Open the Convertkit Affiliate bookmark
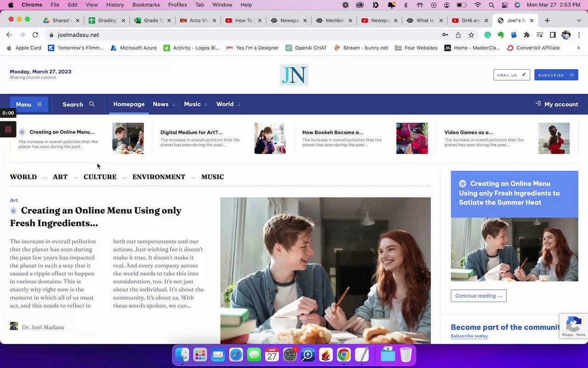 [x=533, y=48]
